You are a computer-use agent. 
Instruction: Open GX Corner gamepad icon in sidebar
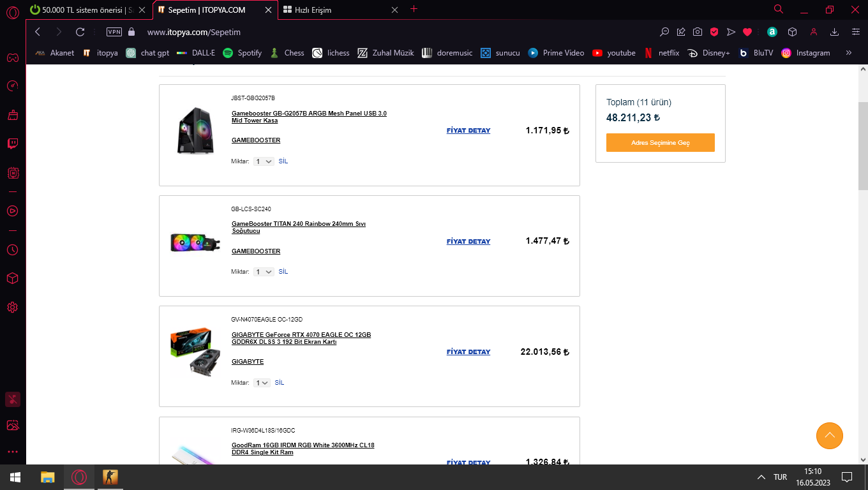tap(12, 58)
